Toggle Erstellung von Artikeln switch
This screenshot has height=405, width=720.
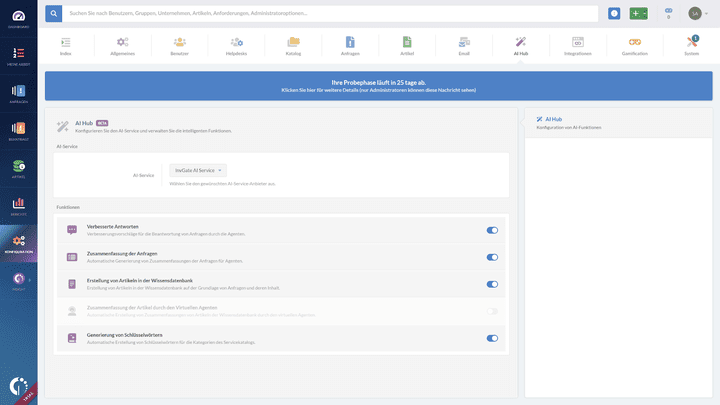(x=492, y=284)
